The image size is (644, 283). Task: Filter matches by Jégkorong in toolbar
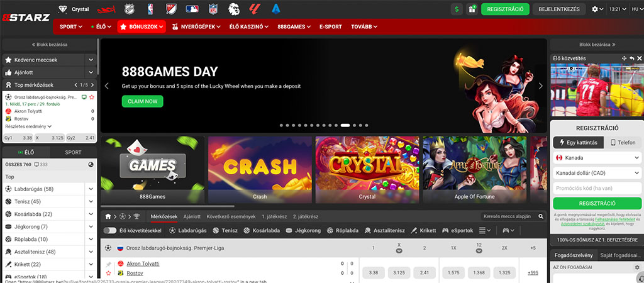pyautogui.click(x=303, y=230)
